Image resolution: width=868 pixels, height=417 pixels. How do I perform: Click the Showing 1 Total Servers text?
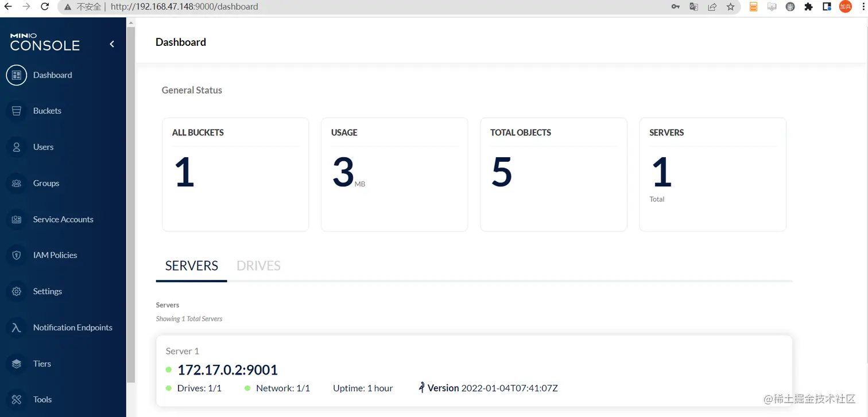(x=189, y=319)
